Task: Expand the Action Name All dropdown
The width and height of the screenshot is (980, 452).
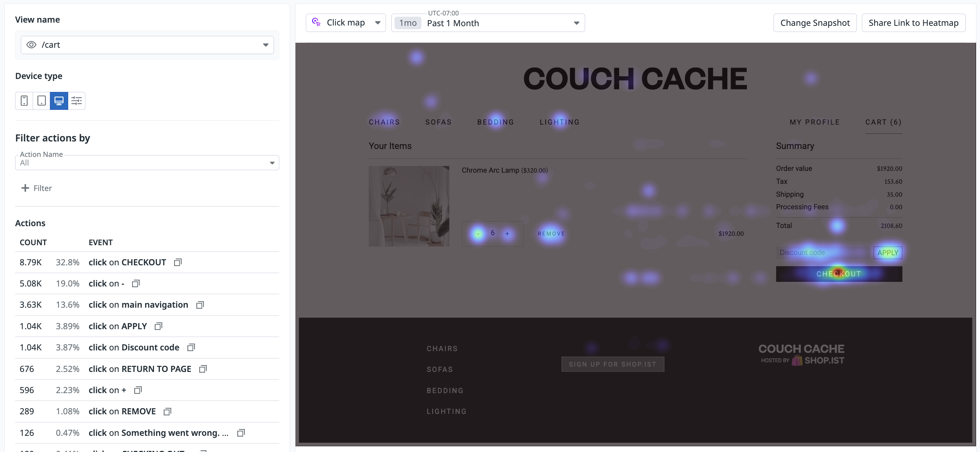Action: (x=272, y=163)
